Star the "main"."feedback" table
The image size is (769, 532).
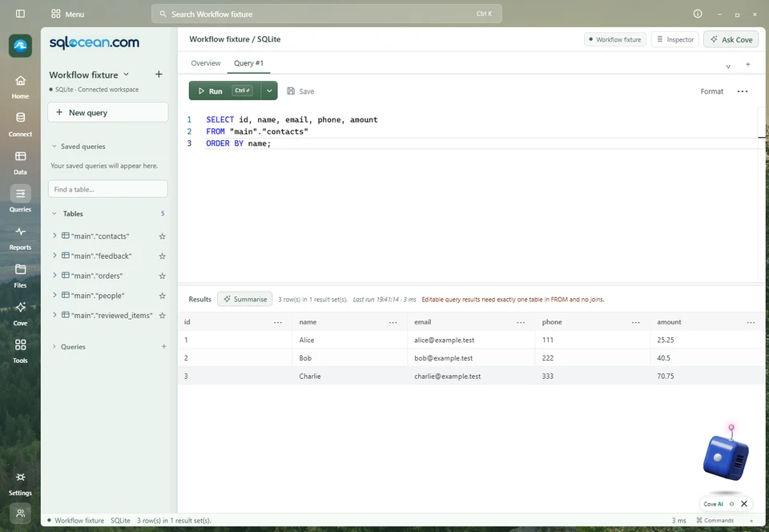click(163, 256)
